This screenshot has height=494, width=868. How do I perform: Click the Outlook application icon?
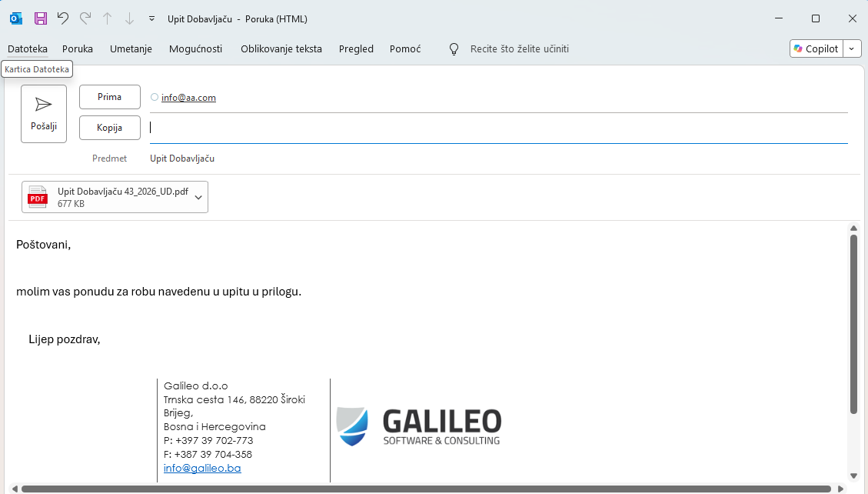click(16, 18)
